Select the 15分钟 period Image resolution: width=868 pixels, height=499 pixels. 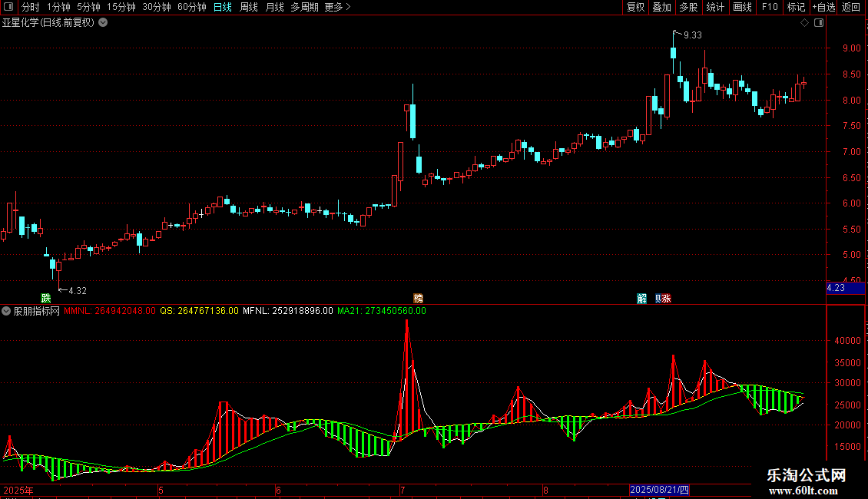[121, 7]
